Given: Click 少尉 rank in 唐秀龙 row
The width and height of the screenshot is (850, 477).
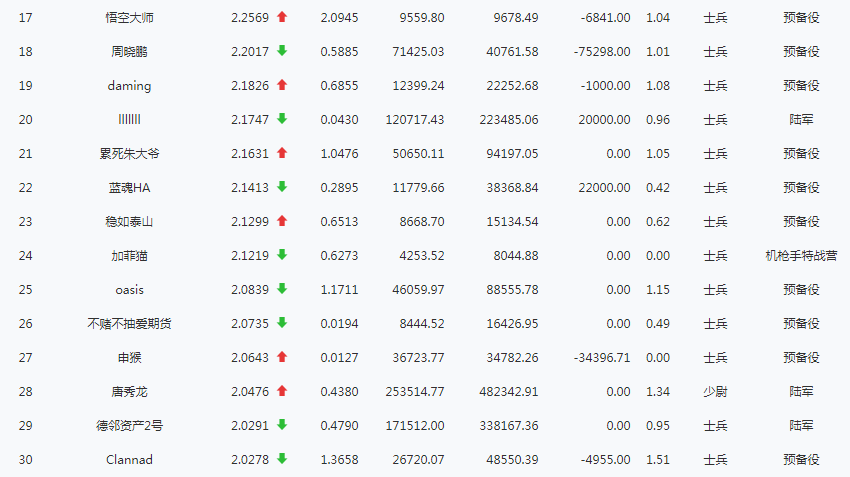Looking at the screenshot, I should [x=715, y=392].
